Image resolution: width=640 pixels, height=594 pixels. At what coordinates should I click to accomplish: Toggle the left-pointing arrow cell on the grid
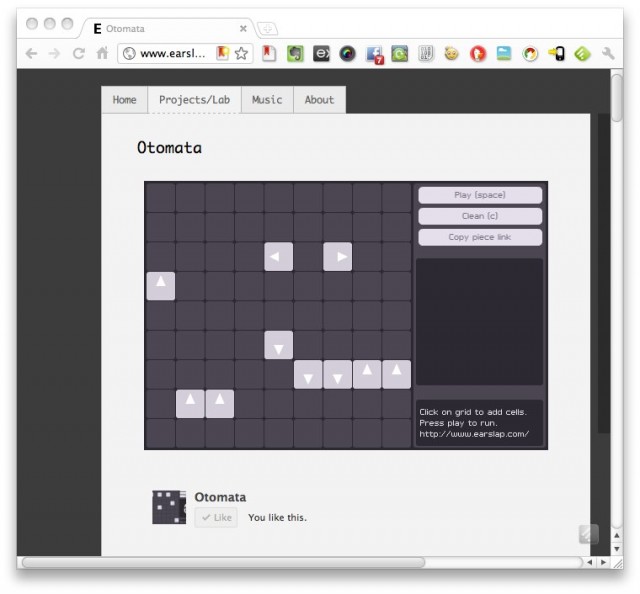[278, 257]
